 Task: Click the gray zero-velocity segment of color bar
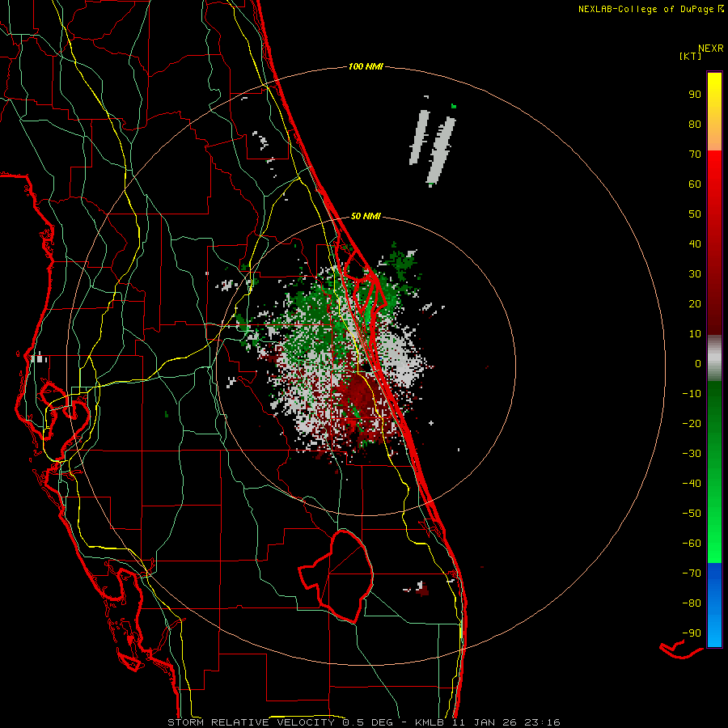(714, 358)
